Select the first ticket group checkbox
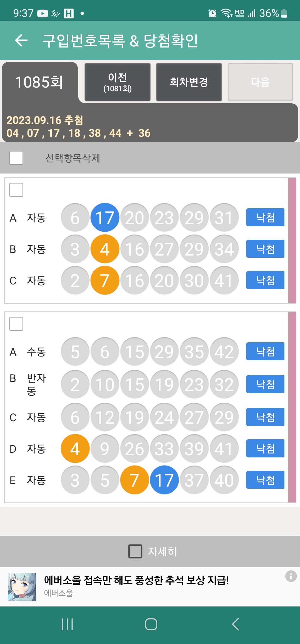Image resolution: width=300 pixels, height=644 pixels. [16, 190]
